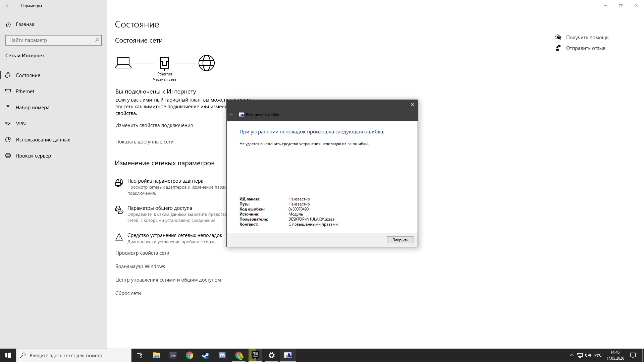The width and height of the screenshot is (644, 362).
Task: Open Epic Games Launcher from taskbar
Action: click(255, 355)
